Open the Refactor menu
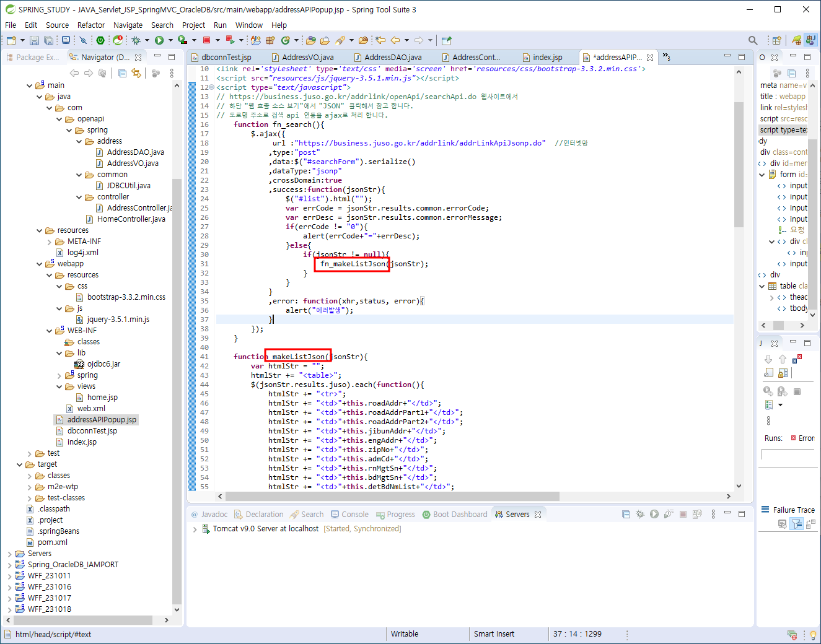This screenshot has height=644, width=821. (91, 25)
